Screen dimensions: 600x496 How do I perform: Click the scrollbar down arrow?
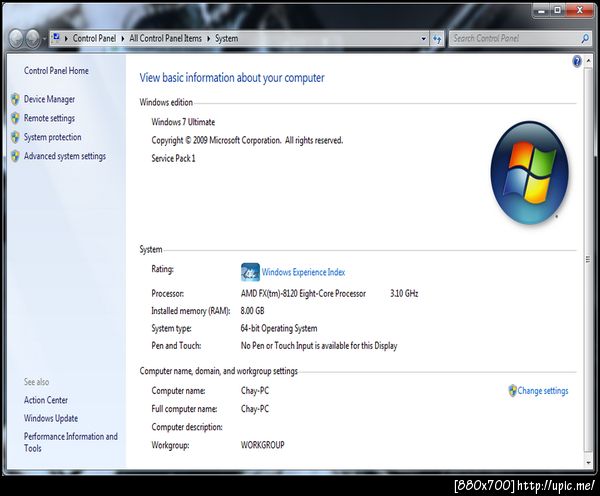tap(588, 462)
